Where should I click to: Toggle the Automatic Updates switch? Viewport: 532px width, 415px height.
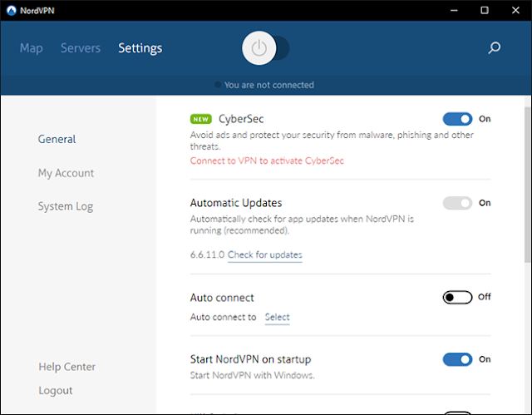457,203
